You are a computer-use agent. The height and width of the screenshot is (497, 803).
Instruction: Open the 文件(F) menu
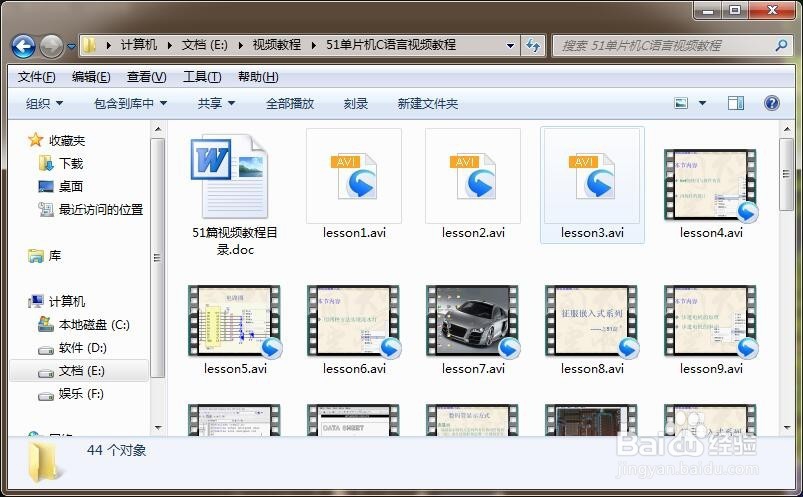[x=36, y=77]
